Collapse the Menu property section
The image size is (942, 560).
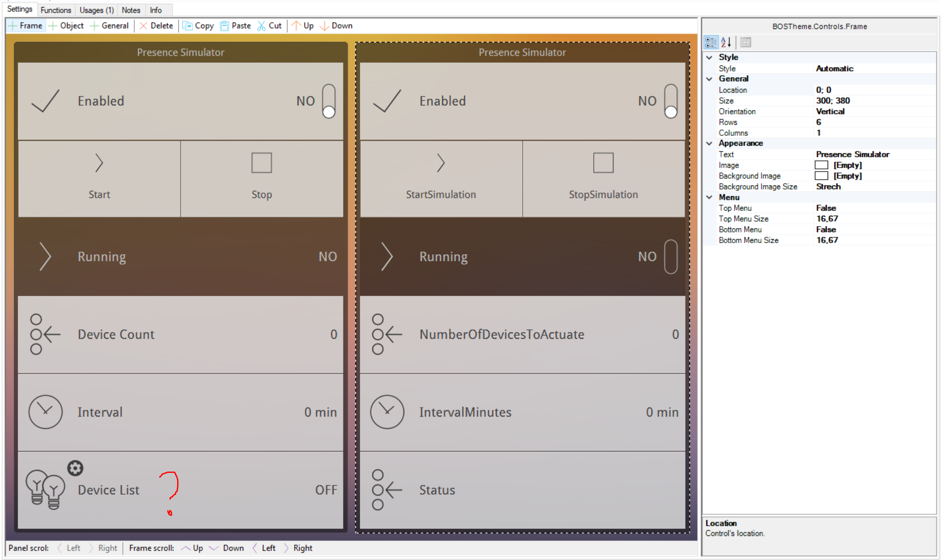click(710, 197)
